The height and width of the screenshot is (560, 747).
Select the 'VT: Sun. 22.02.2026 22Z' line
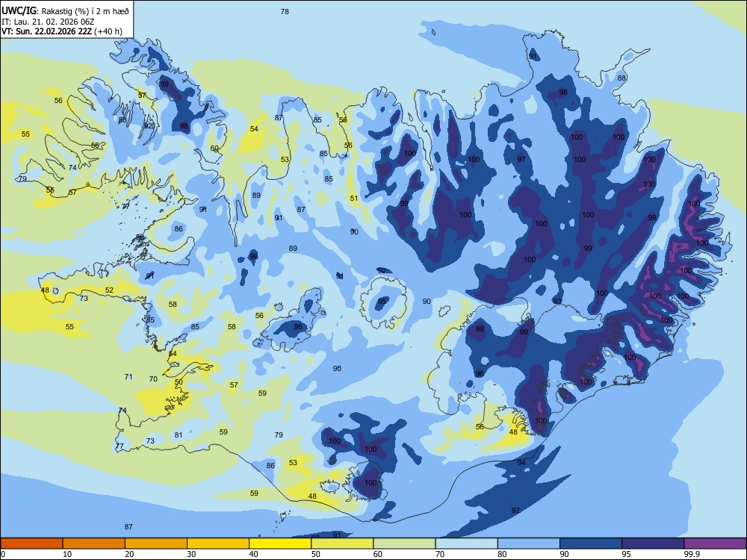(x=46, y=31)
